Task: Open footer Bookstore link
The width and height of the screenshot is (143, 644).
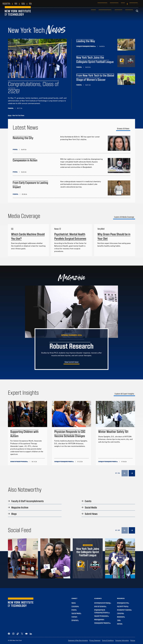Action: pos(121,617)
